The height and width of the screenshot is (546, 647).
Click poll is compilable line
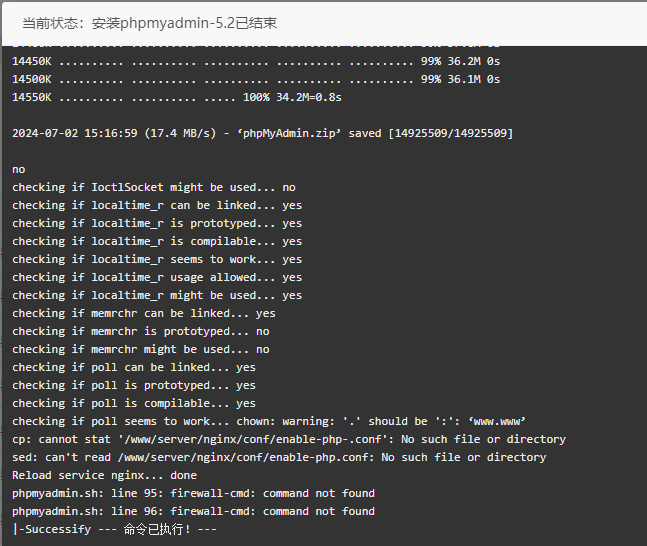click(x=134, y=403)
